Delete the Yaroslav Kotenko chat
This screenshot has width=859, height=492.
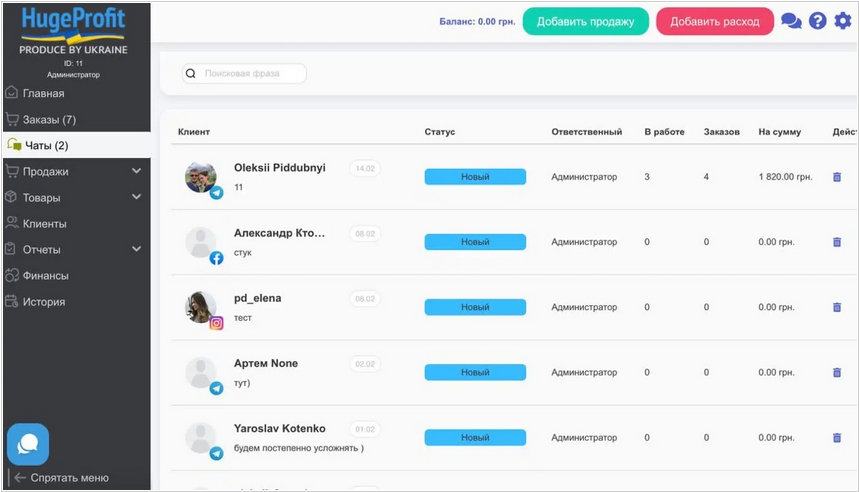[837, 438]
